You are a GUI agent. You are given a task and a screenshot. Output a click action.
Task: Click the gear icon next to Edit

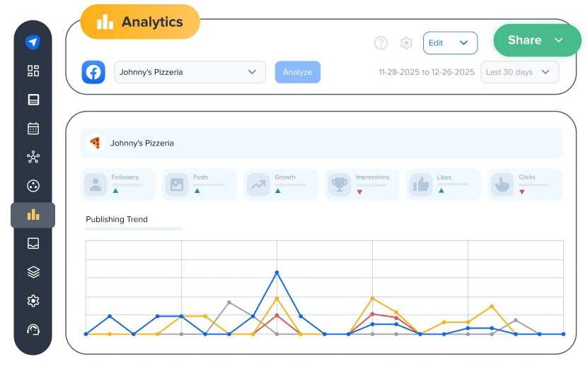[406, 43]
